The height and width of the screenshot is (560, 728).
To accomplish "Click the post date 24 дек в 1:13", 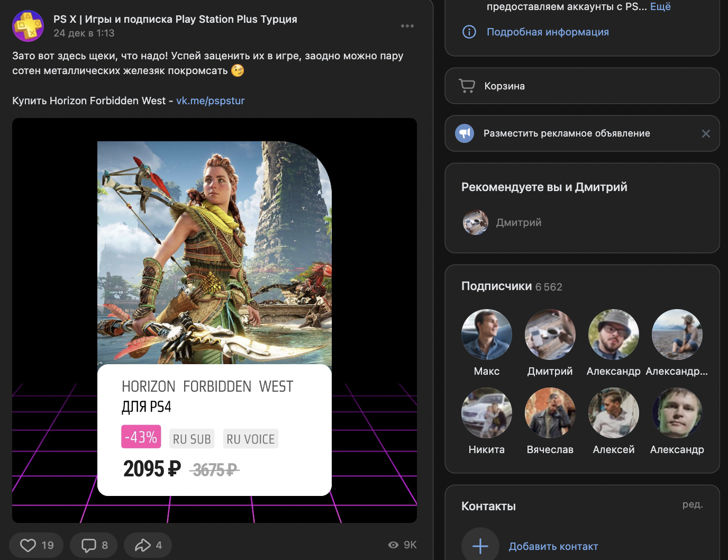I will (84, 33).
